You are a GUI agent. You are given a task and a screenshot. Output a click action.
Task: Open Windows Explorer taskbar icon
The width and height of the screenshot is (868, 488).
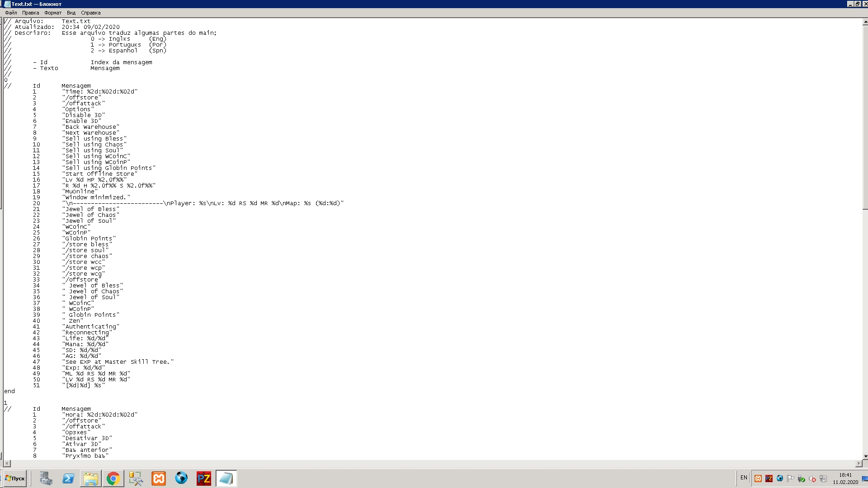coord(91,478)
